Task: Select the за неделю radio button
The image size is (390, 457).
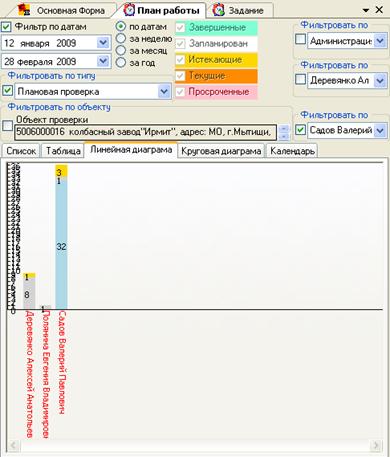Action: pyautogui.click(x=121, y=38)
